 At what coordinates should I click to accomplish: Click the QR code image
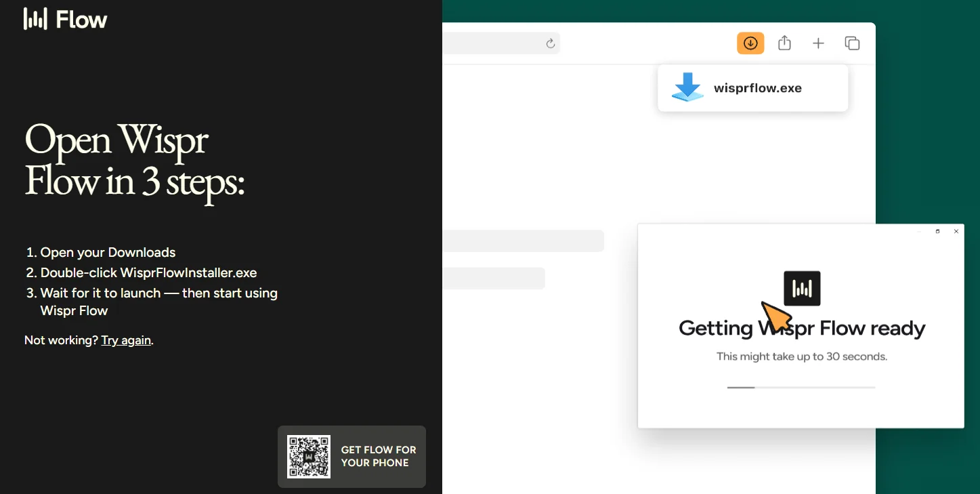click(309, 457)
